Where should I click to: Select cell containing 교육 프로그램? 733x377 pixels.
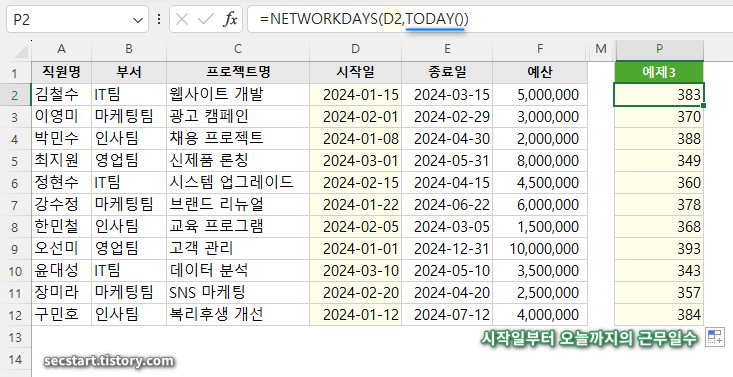tap(238, 227)
